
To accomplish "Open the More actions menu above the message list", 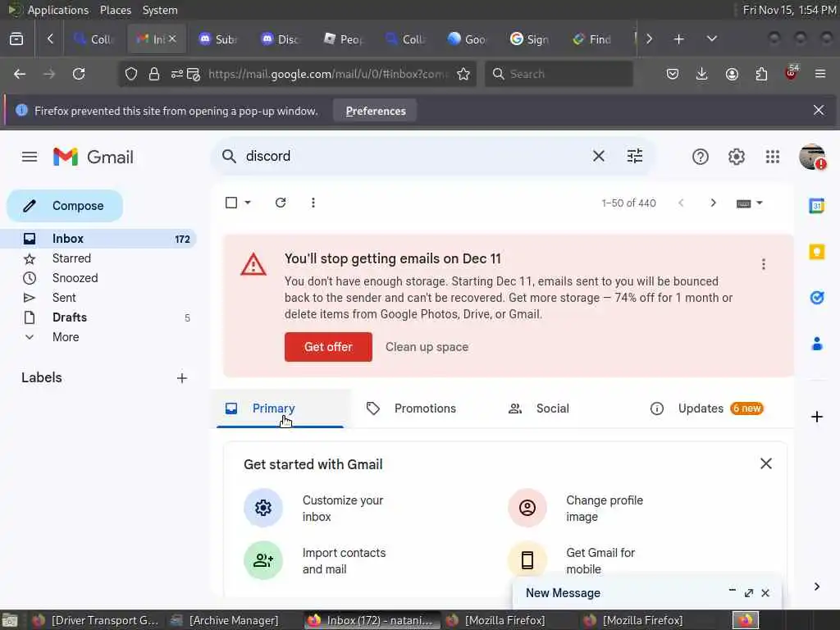I will tap(313, 203).
